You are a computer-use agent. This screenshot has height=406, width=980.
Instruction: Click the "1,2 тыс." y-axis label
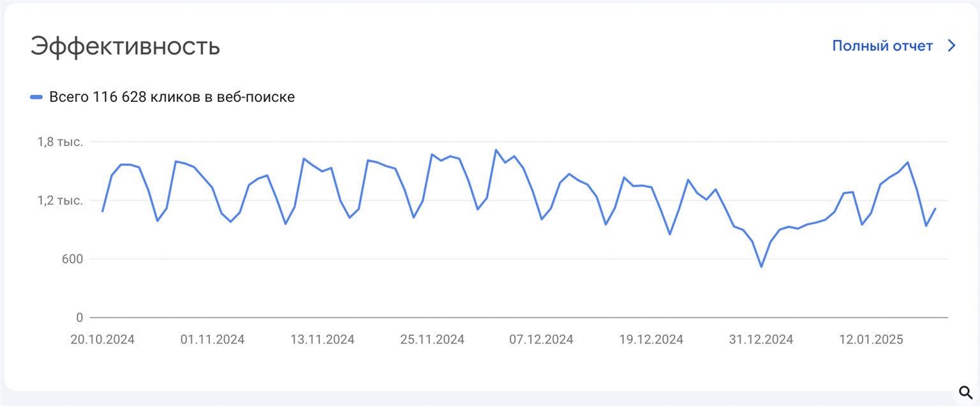(x=60, y=201)
